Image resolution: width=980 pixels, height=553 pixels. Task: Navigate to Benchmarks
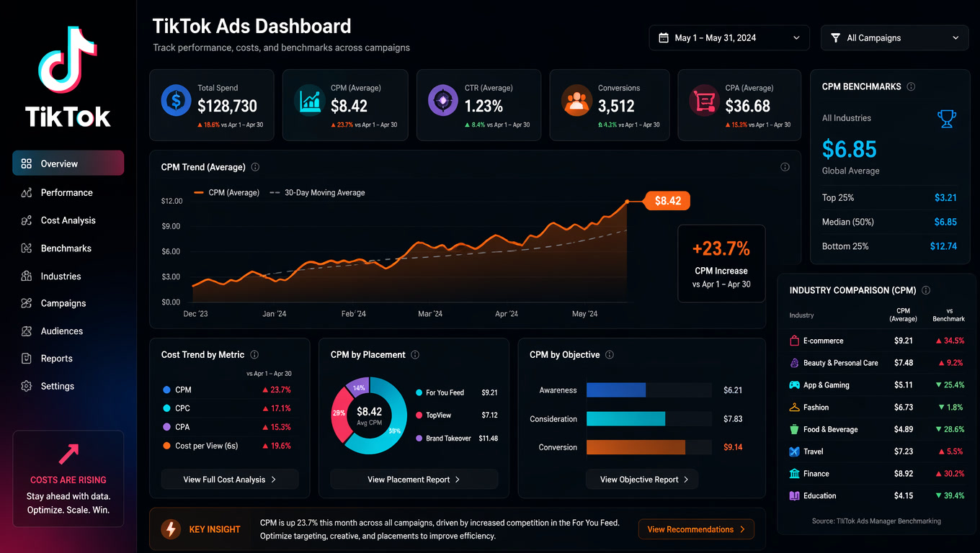coord(68,248)
